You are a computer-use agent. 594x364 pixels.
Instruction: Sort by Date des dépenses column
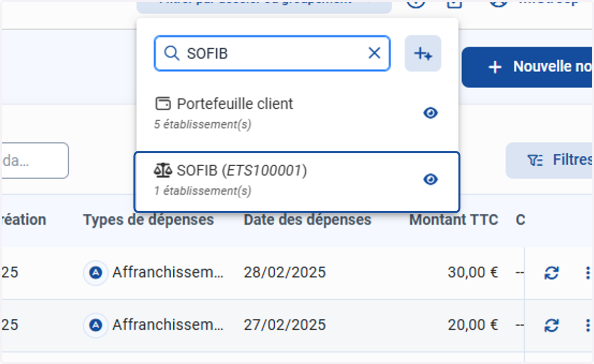(307, 220)
